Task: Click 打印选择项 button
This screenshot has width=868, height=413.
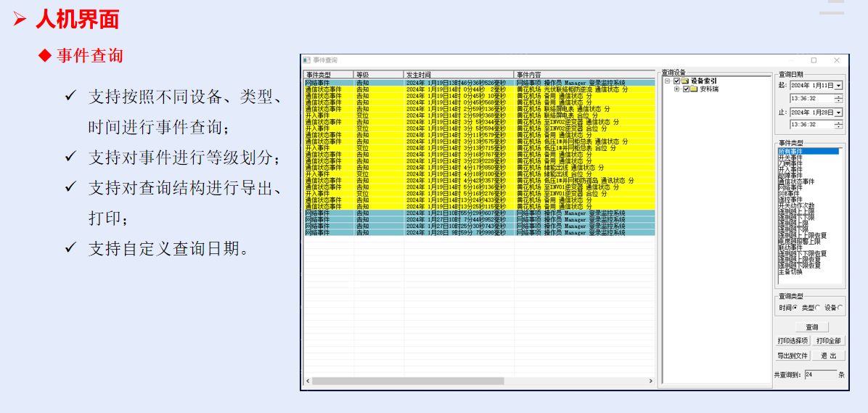Action: coord(793,340)
